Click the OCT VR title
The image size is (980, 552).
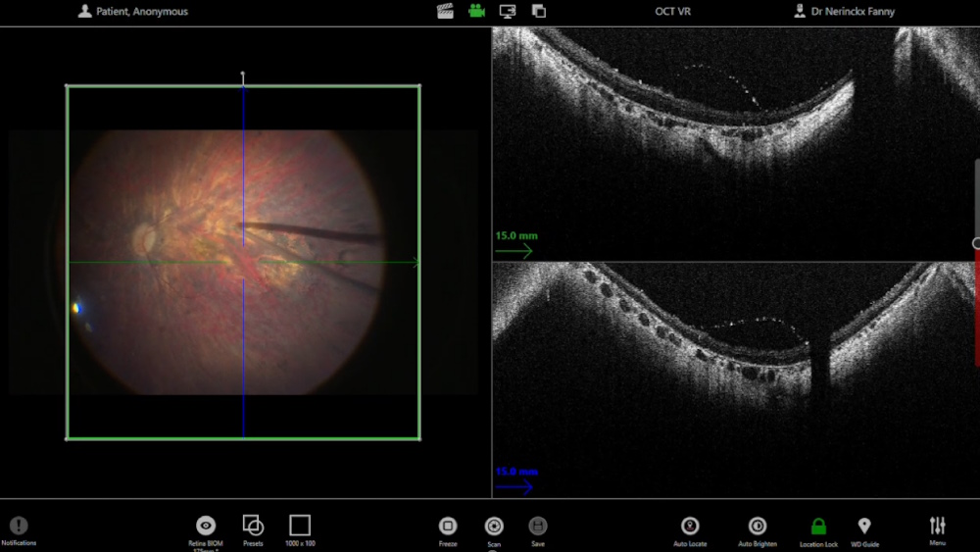coord(672,12)
